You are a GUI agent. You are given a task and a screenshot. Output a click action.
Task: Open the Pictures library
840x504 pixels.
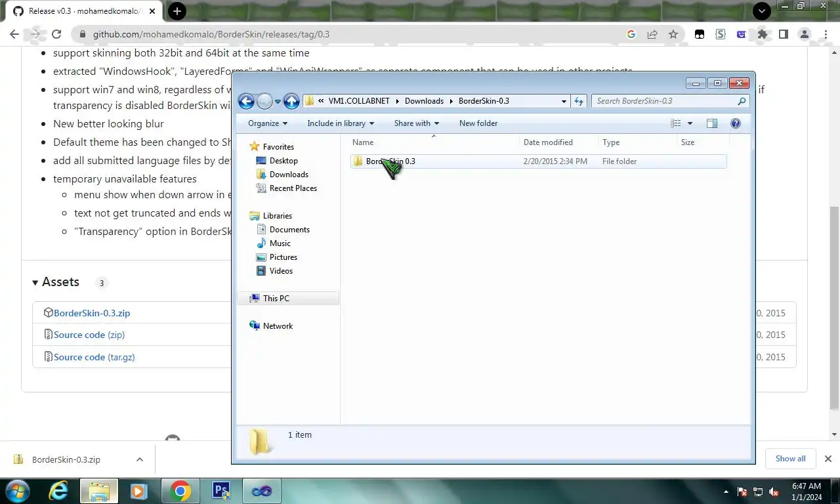point(283,257)
